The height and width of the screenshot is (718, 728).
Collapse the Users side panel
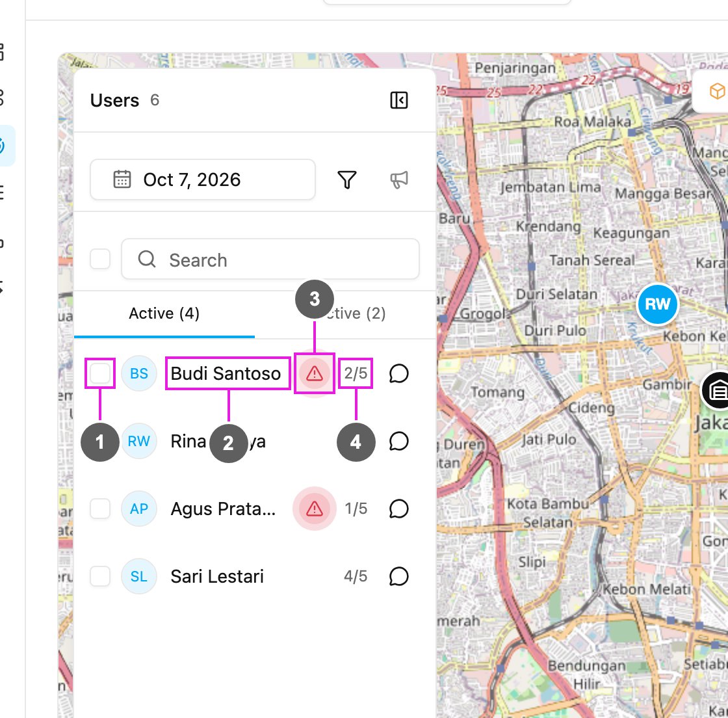click(x=399, y=100)
